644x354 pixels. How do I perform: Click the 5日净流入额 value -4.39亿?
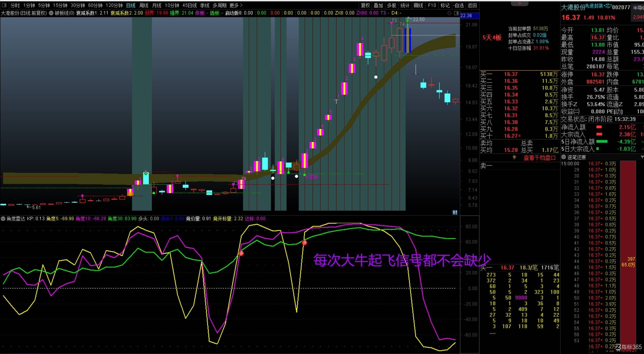point(626,142)
